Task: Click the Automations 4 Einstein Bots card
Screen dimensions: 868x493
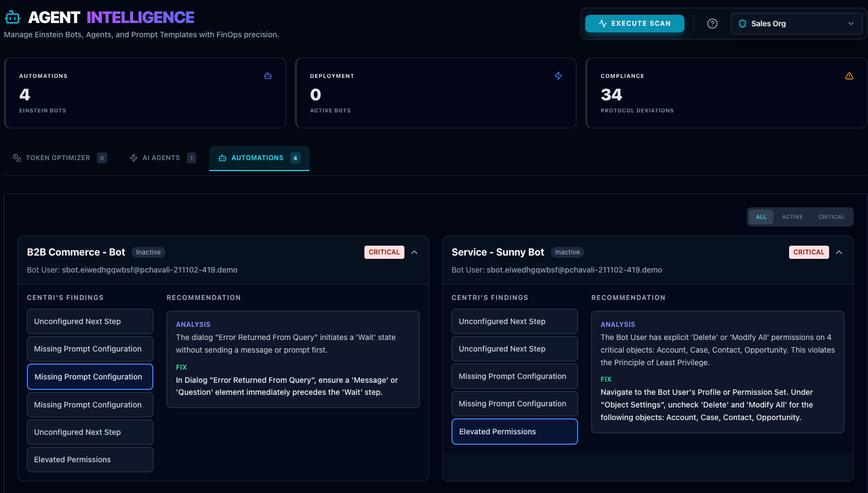Action: pos(145,93)
